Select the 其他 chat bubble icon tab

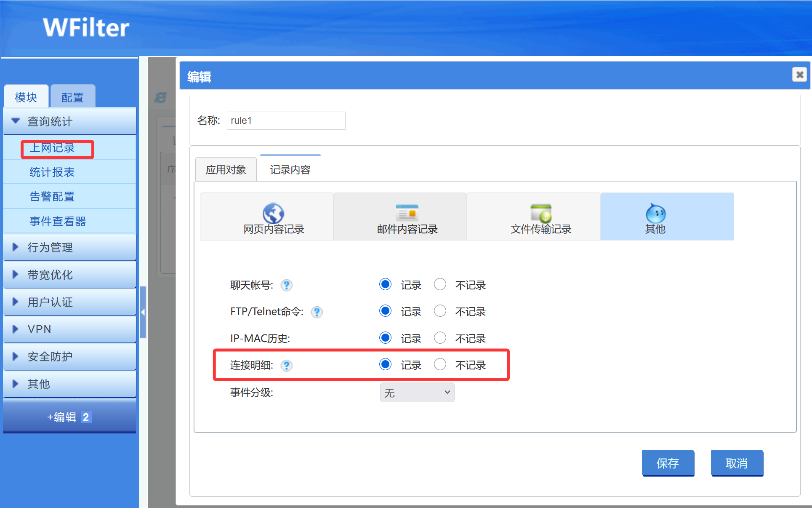pyautogui.click(x=667, y=217)
